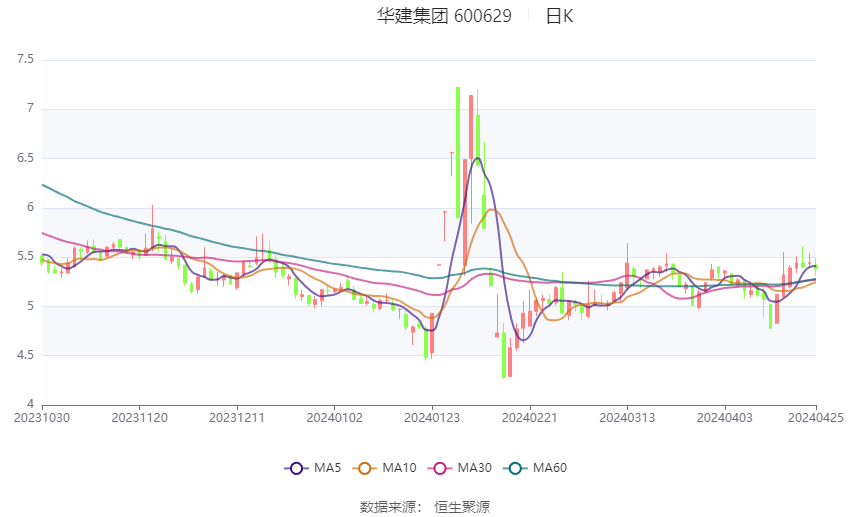Click the chart title 华建集团 600629
The width and height of the screenshot is (850, 517).
(x=444, y=16)
